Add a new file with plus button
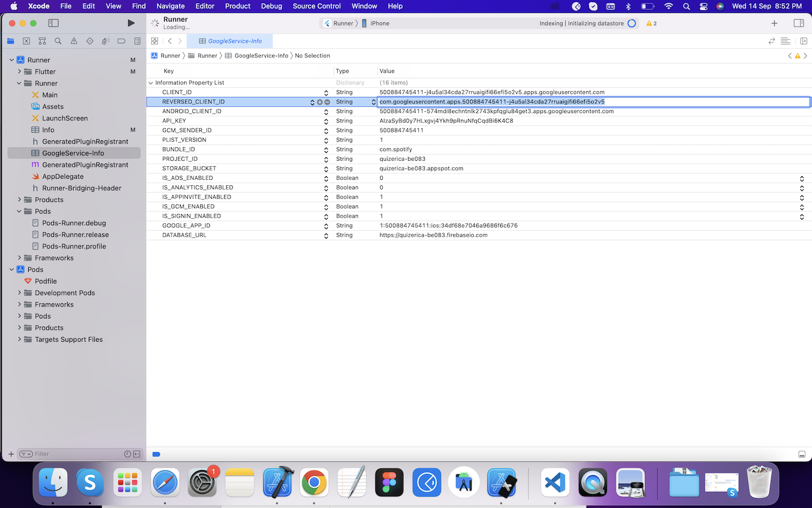Image resolution: width=812 pixels, height=508 pixels. click(x=11, y=454)
